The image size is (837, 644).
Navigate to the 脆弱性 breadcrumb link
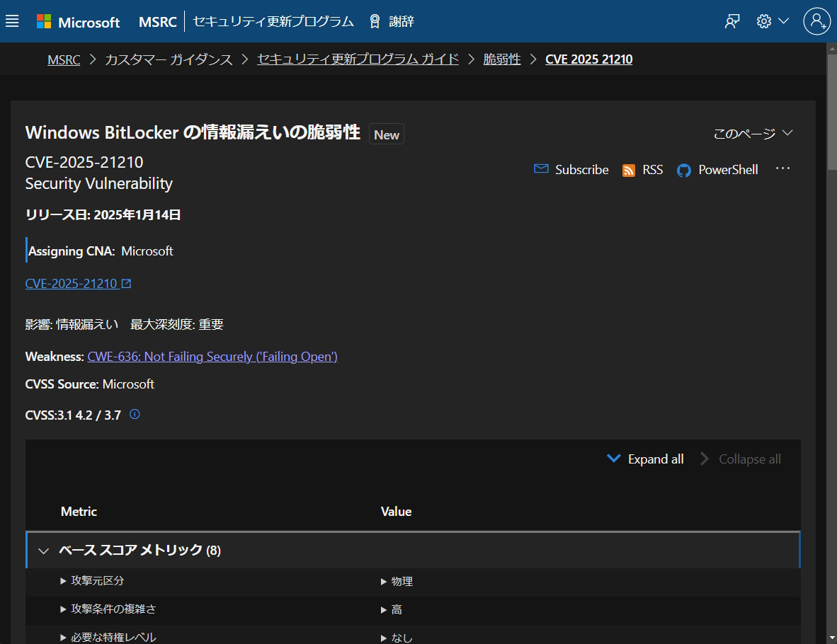[502, 59]
